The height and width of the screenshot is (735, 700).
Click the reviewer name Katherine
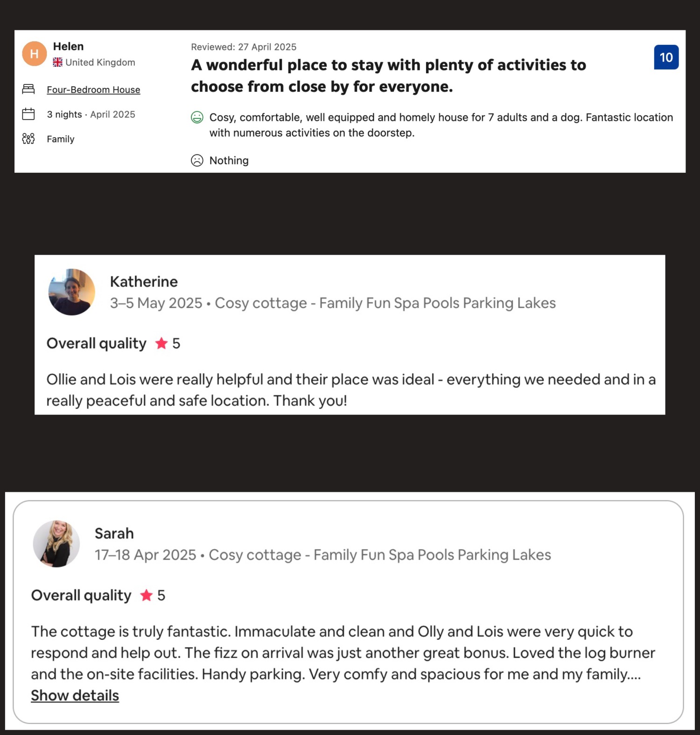(x=144, y=281)
